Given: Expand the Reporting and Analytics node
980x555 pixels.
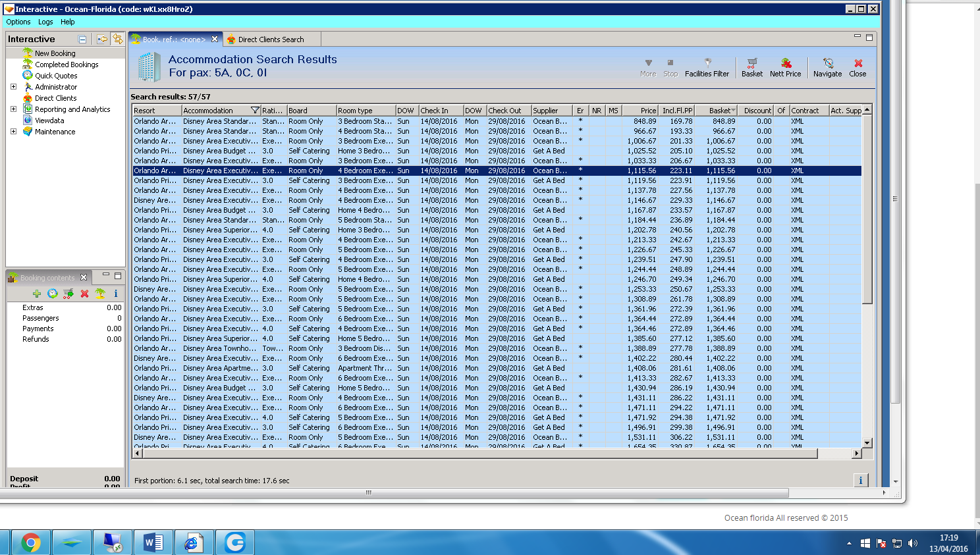Looking at the screenshot, I should 13,109.
